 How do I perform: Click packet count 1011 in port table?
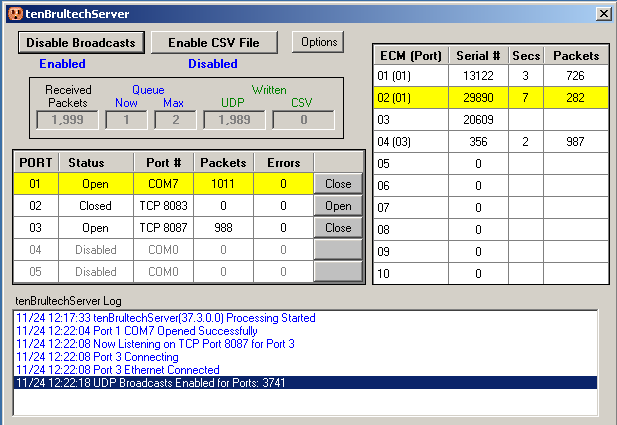223,184
